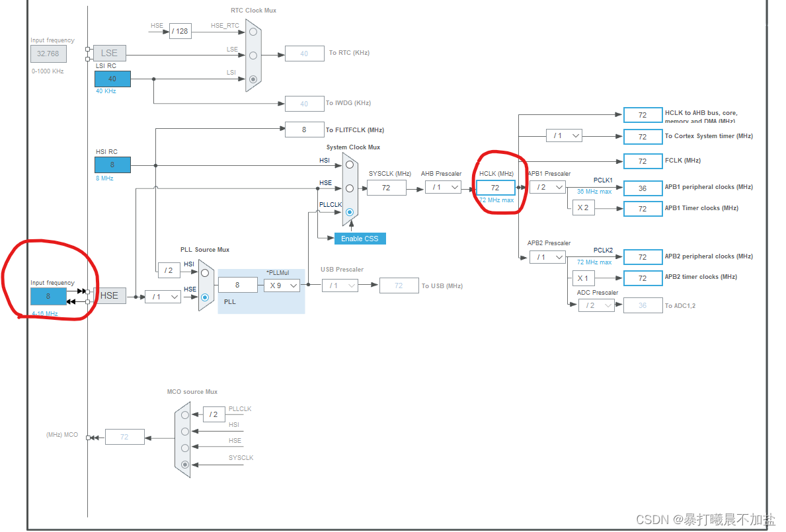Open the AHB Prescaler dropdown
The width and height of the screenshot is (786, 532).
coord(443,187)
